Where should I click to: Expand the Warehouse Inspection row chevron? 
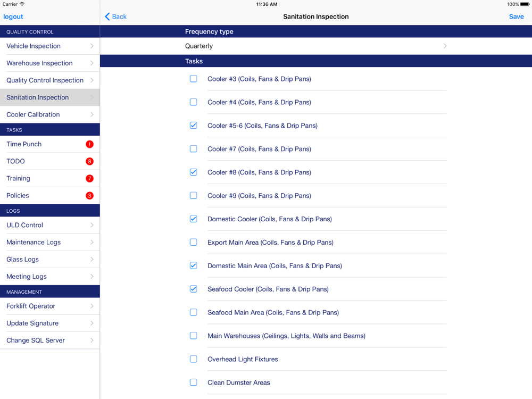coord(92,63)
